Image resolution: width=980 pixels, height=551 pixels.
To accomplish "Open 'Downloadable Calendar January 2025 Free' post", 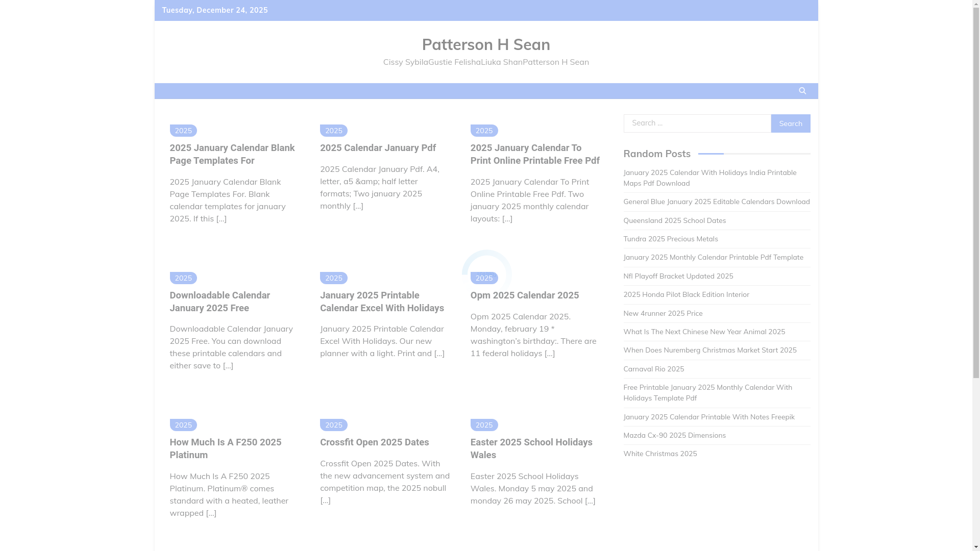I will (220, 302).
